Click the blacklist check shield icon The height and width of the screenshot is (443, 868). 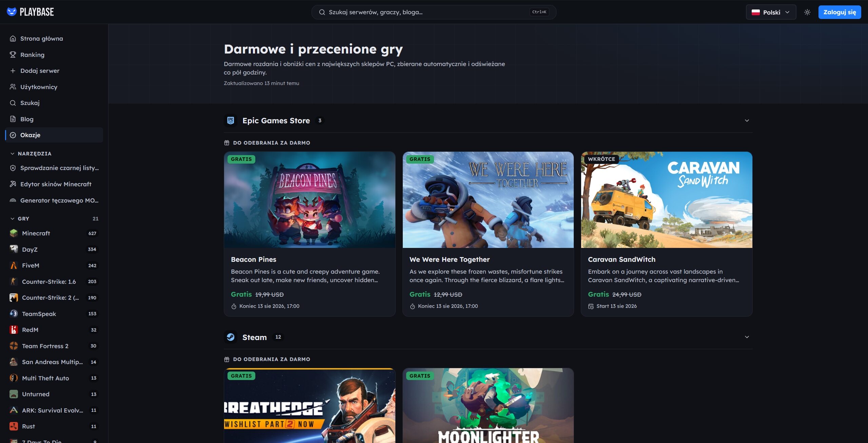[13, 168]
